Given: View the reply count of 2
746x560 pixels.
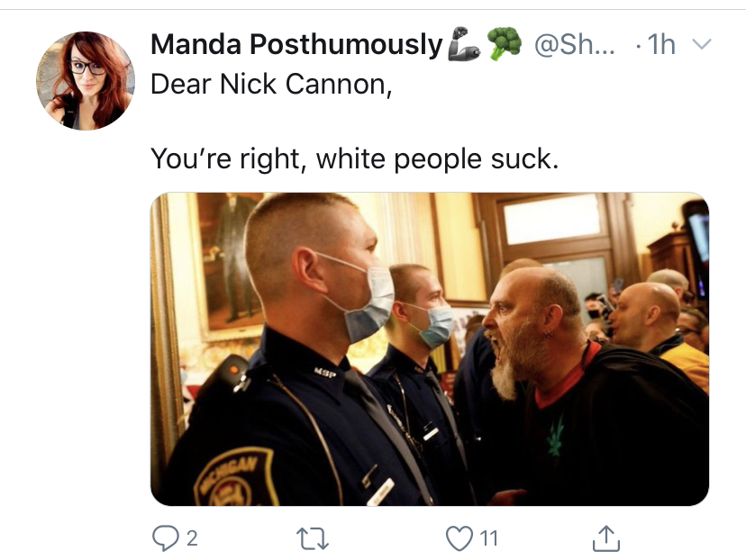Looking at the screenshot, I should point(192,538).
